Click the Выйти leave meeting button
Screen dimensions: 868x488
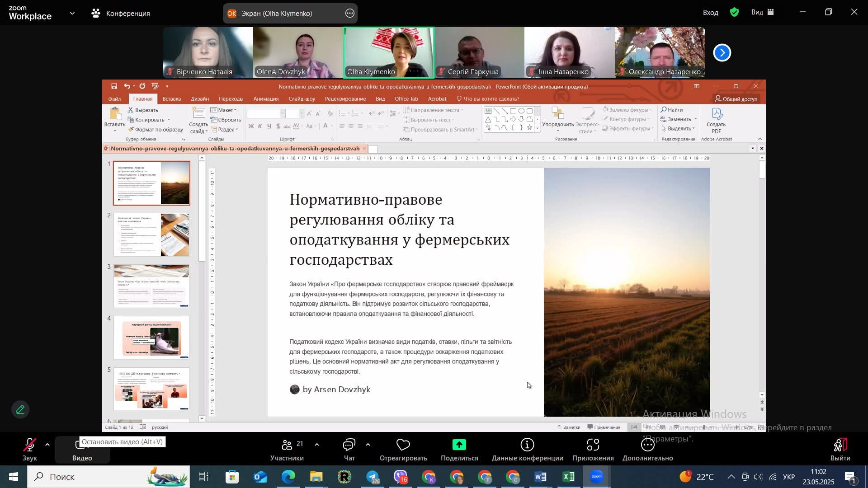(840, 450)
